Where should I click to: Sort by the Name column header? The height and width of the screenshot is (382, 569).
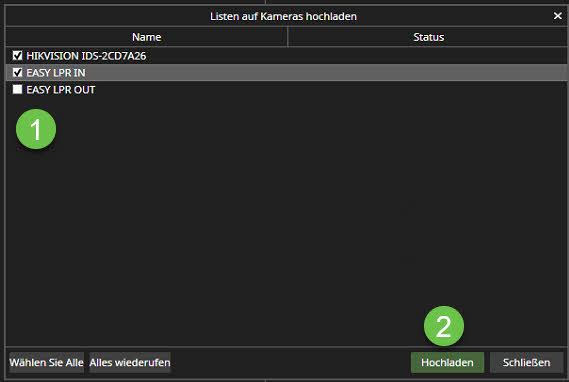146,37
